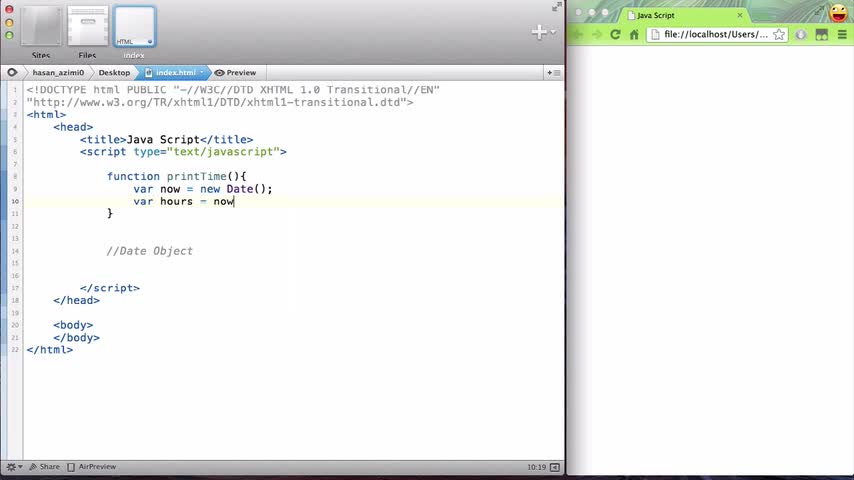Click the 'var now = new Date();' line
Viewport: 854px width, 480px height.
pyautogui.click(x=203, y=189)
